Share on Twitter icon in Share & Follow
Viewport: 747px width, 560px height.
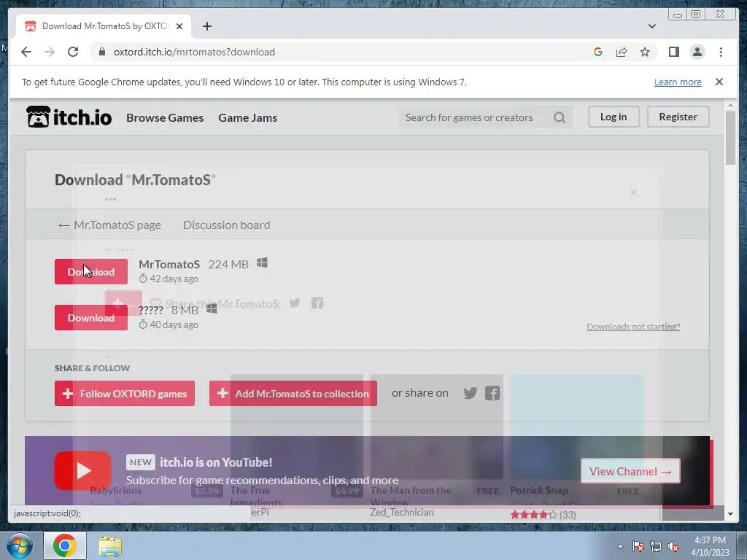tap(471, 393)
